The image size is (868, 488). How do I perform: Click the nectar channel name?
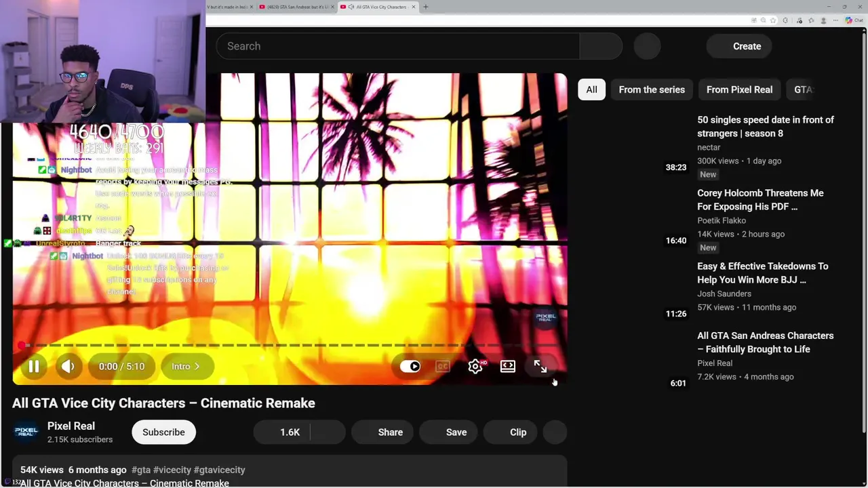pos(709,147)
